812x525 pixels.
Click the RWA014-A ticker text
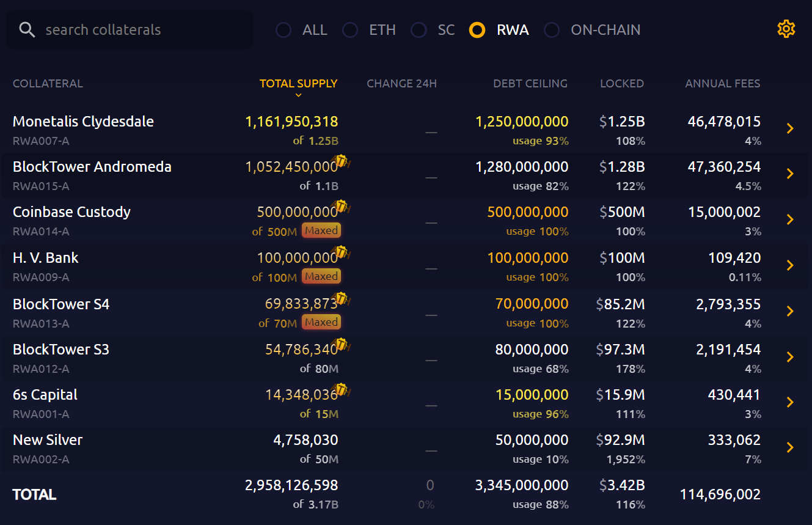41,232
